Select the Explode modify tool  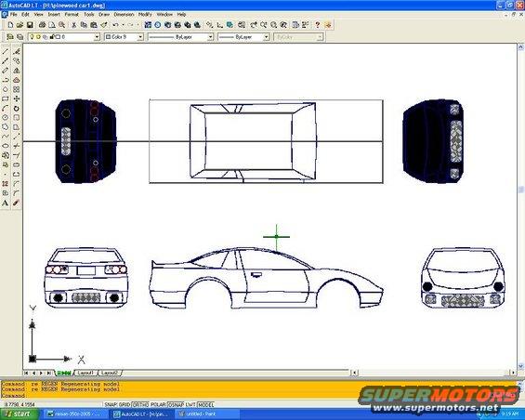[x=17, y=203]
